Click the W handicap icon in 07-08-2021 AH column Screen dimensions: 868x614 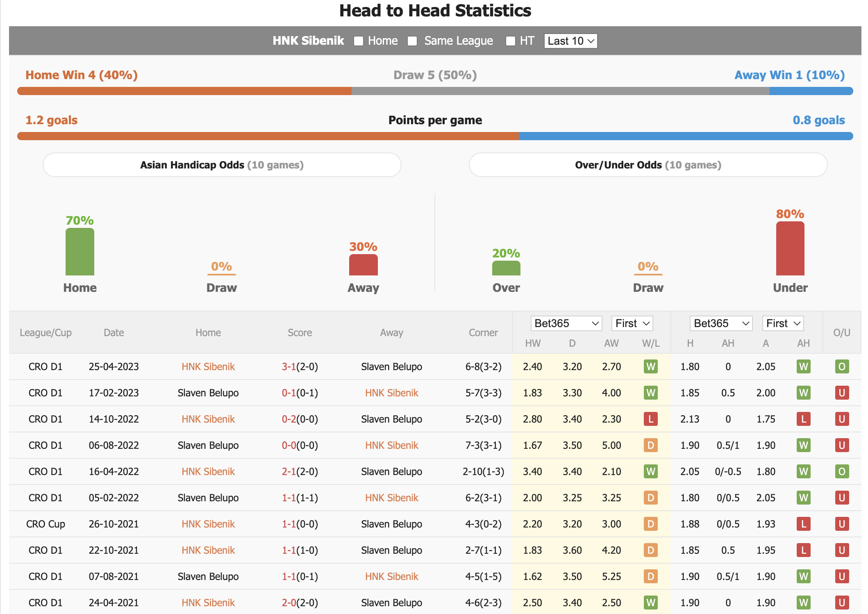[x=804, y=576]
